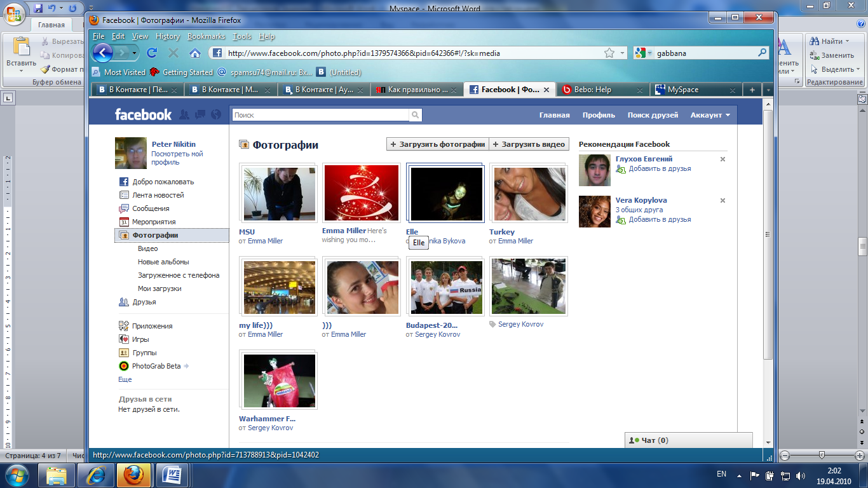868x488 pixels.
Task: Expand the Найти dropdown arrow in Word
Action: click(847, 41)
